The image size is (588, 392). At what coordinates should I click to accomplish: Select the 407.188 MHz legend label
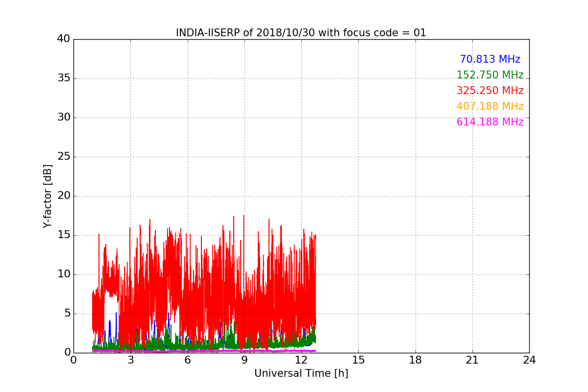pos(490,106)
